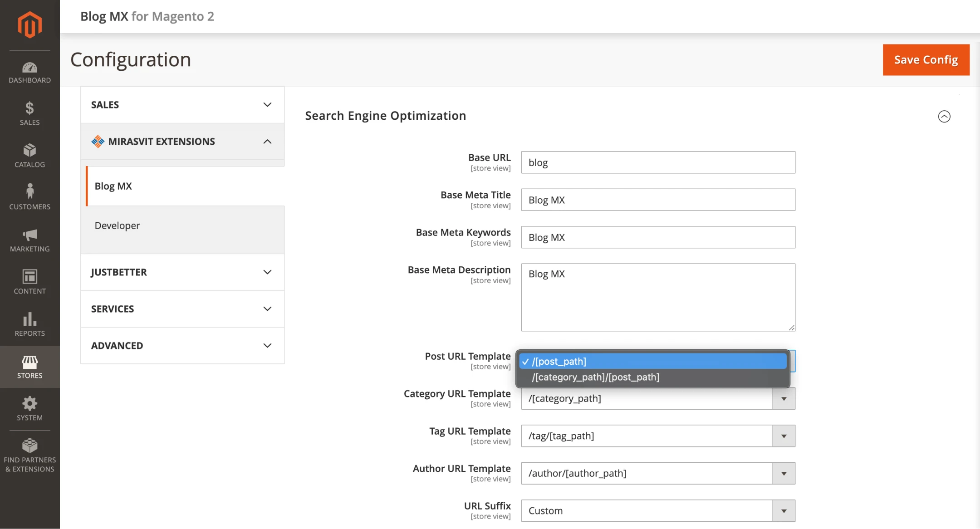Open the Content layout icon
Screen dimensions: 980x529
point(29,282)
